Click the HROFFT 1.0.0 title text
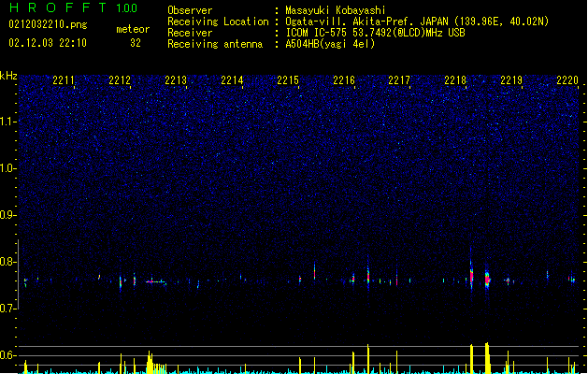The width and height of the screenshot is (588, 374). point(73,7)
